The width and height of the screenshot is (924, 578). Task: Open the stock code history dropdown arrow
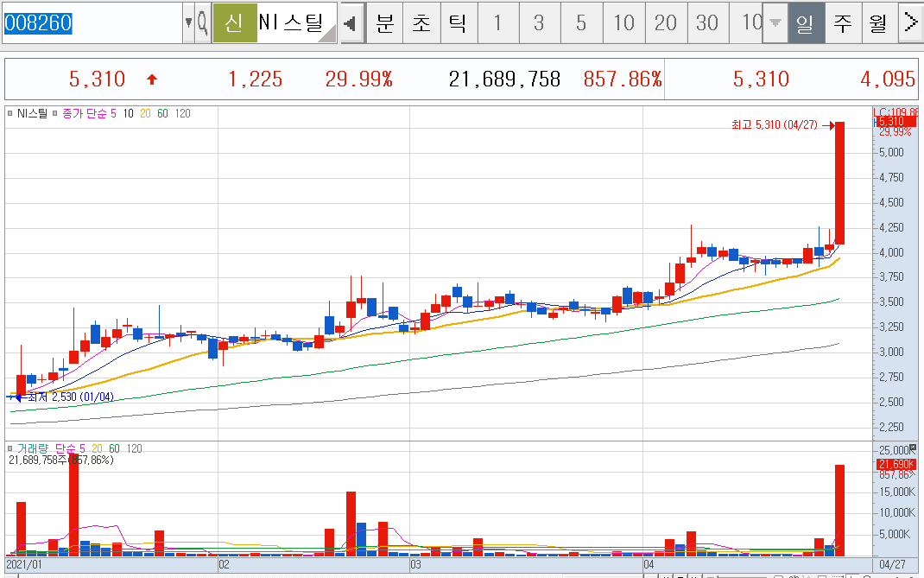188,23
